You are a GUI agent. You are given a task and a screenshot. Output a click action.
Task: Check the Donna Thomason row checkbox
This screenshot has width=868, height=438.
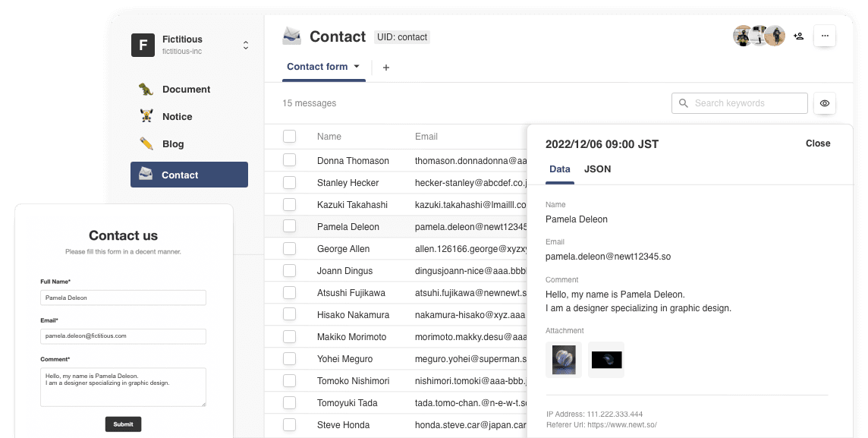289,160
